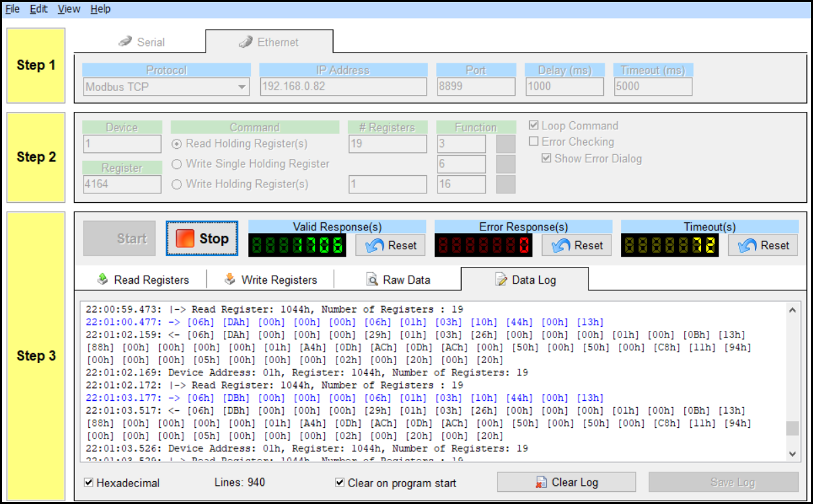Click the blue log line at 22:01:03.177
Screen dimensions: 813x504
(345, 398)
